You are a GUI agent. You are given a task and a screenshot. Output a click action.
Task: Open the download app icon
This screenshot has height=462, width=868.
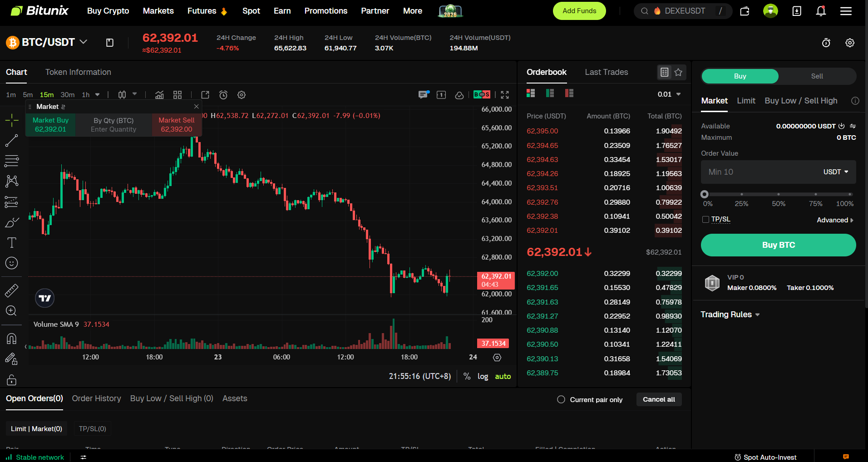(x=797, y=11)
